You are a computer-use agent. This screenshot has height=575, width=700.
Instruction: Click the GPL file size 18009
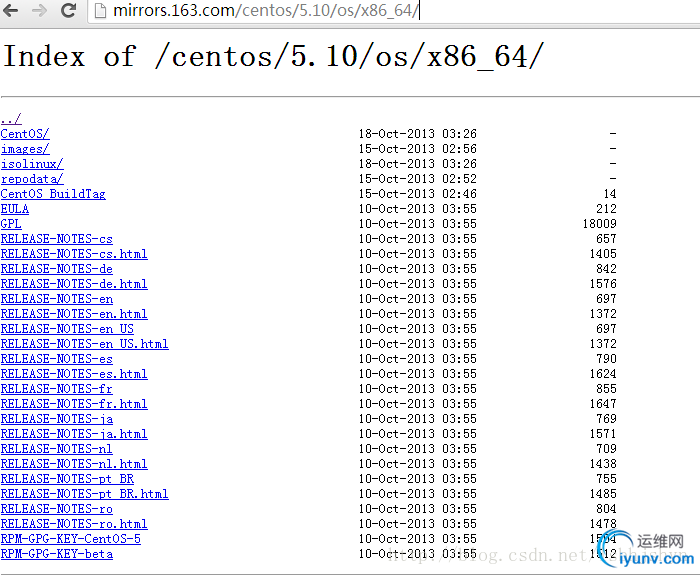click(600, 224)
